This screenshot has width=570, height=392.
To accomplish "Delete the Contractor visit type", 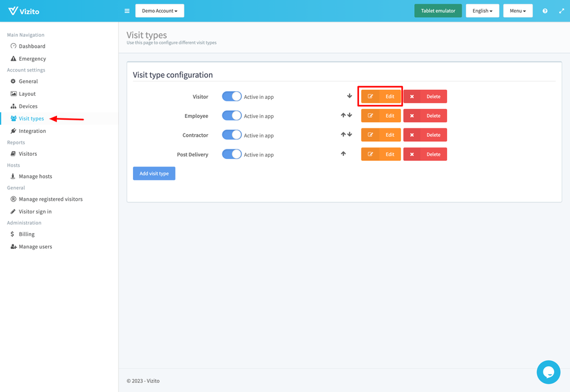I will click(425, 135).
